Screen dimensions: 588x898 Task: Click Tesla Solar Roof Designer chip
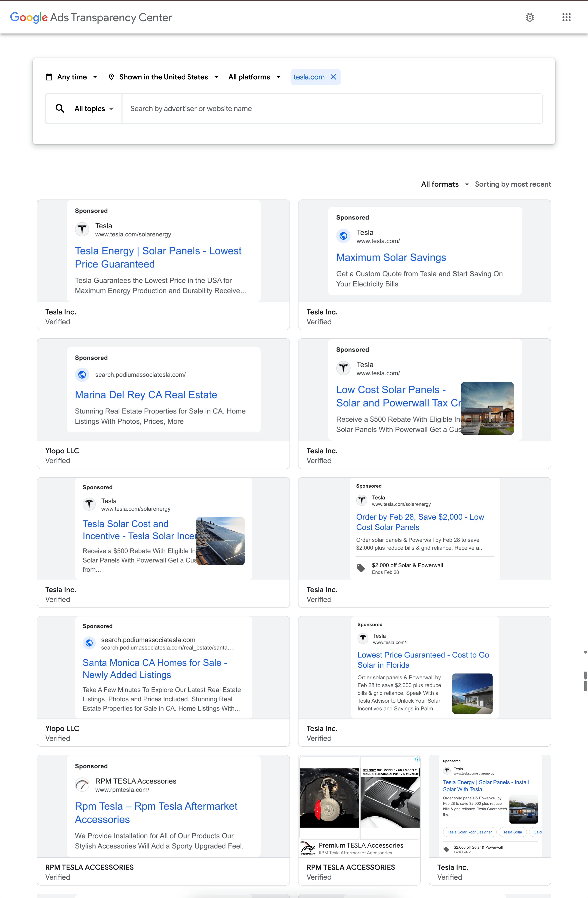point(470,832)
